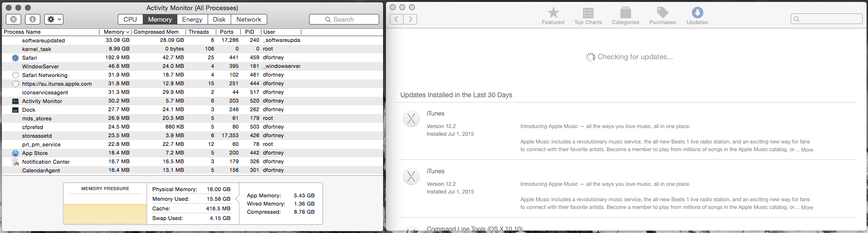The height and width of the screenshot is (233, 868).
Task: Click the first iTunes update icon
Action: pos(411,119)
